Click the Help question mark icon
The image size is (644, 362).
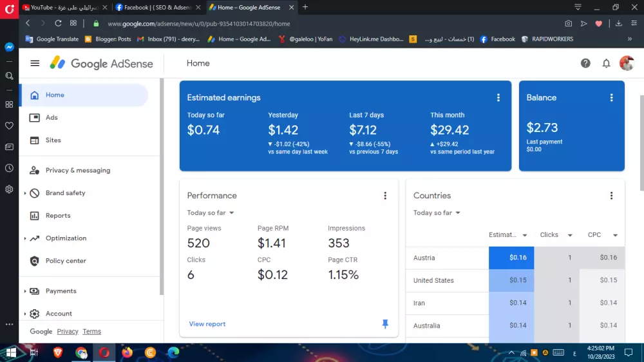[585, 63]
